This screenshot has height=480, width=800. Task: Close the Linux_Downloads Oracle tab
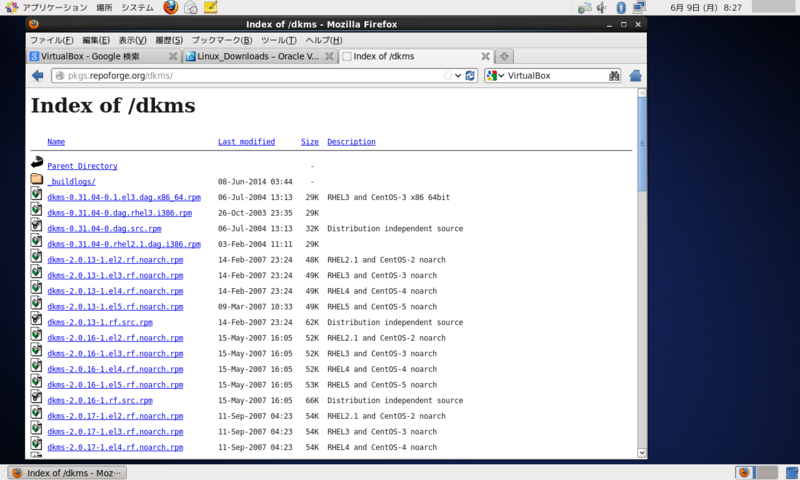pos(330,56)
